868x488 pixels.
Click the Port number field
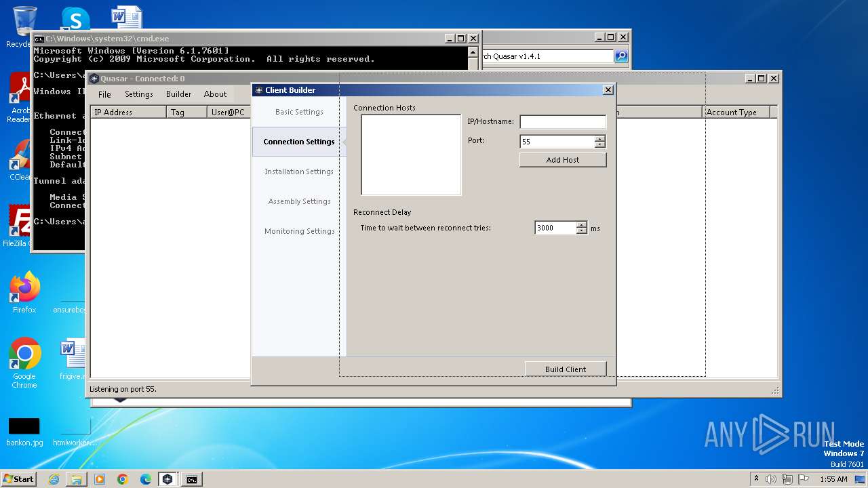click(557, 142)
